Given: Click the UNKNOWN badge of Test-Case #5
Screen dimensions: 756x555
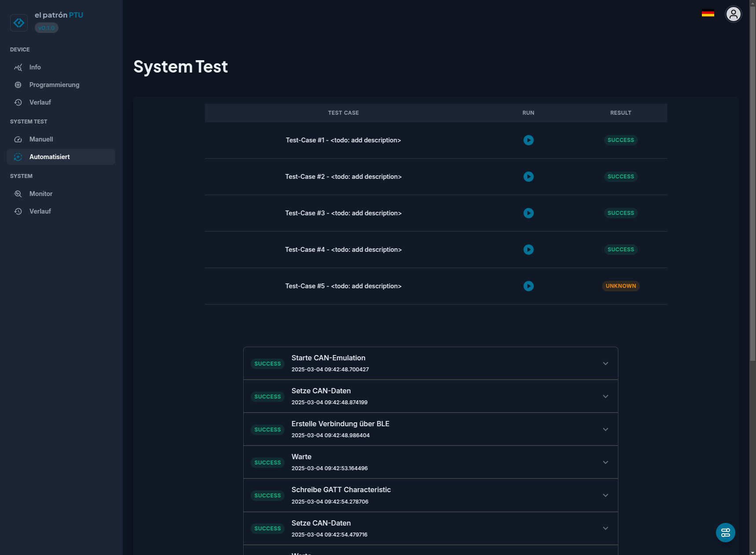Looking at the screenshot, I should click(621, 286).
